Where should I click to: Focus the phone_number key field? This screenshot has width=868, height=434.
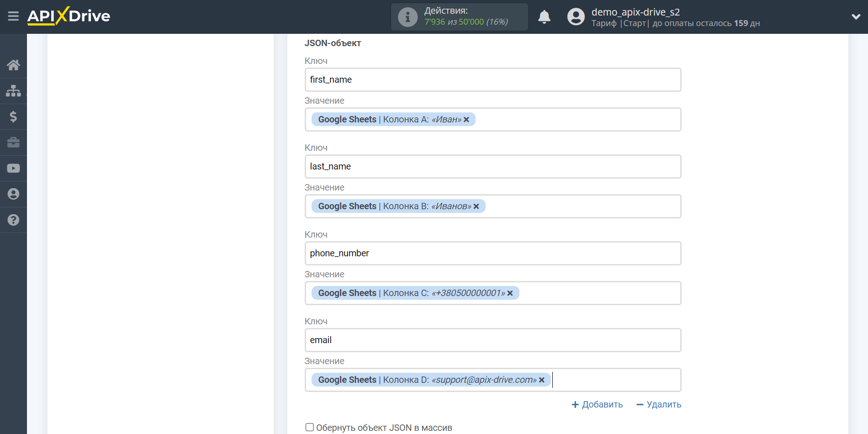click(493, 253)
